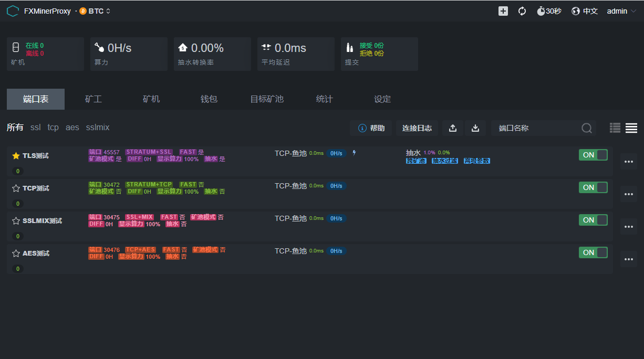This screenshot has height=359, width=644.
Task: Switch to the 矿机 tab
Action: coord(151,99)
